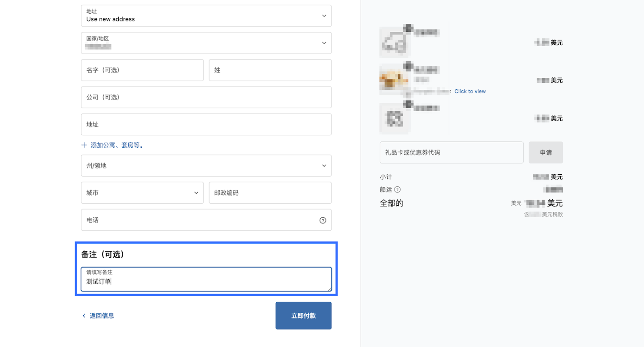Click the 请填写备注 notes textarea
This screenshot has height=347, width=644.
pyautogui.click(x=206, y=281)
